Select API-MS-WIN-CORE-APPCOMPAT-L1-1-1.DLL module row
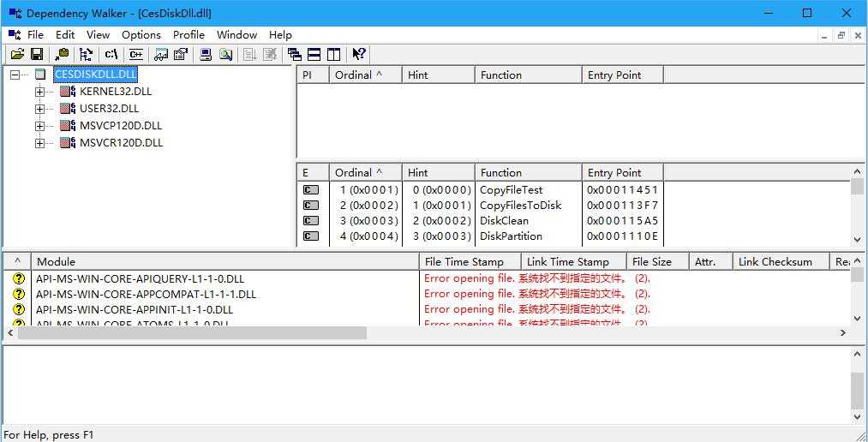This screenshot has width=868, height=442. [147, 294]
